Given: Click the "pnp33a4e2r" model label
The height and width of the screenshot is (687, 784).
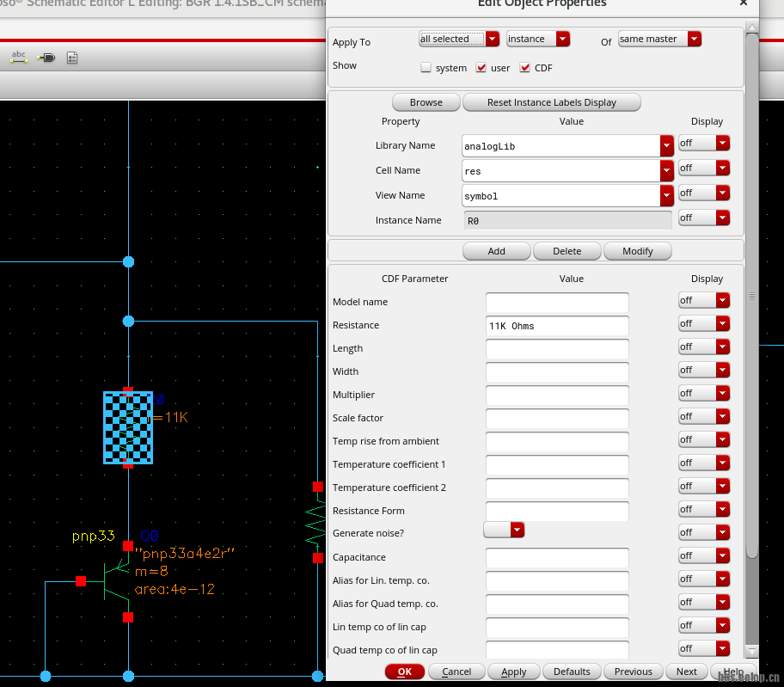Looking at the screenshot, I should (185, 554).
